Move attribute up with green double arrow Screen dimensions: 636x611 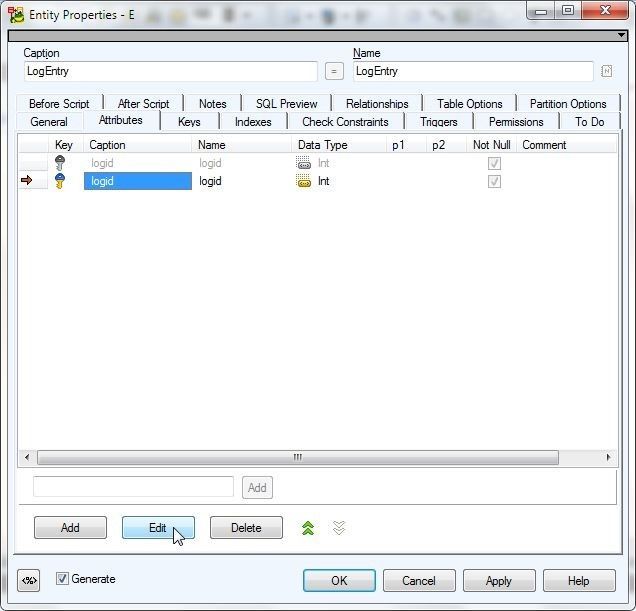[308, 528]
